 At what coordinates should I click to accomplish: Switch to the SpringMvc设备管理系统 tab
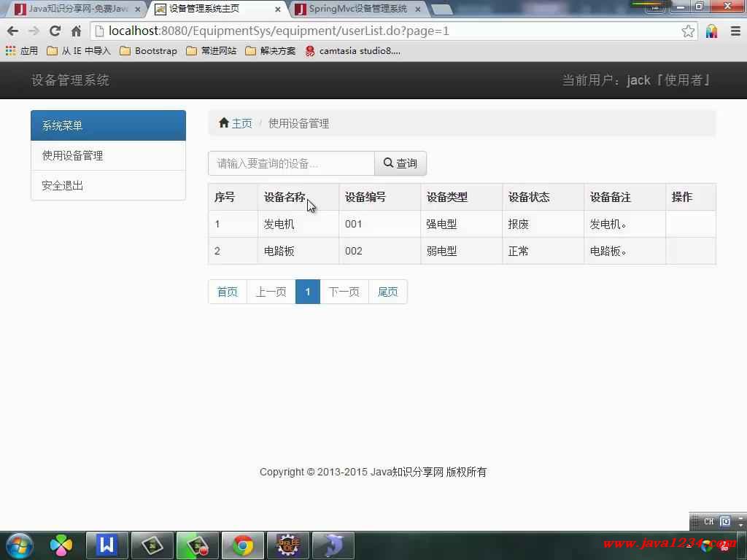[x=357, y=9]
